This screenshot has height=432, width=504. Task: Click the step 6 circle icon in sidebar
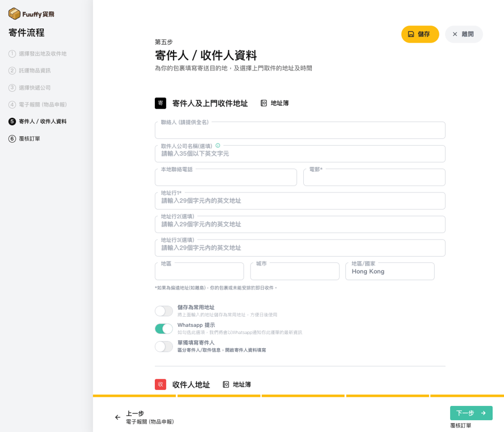click(x=12, y=139)
